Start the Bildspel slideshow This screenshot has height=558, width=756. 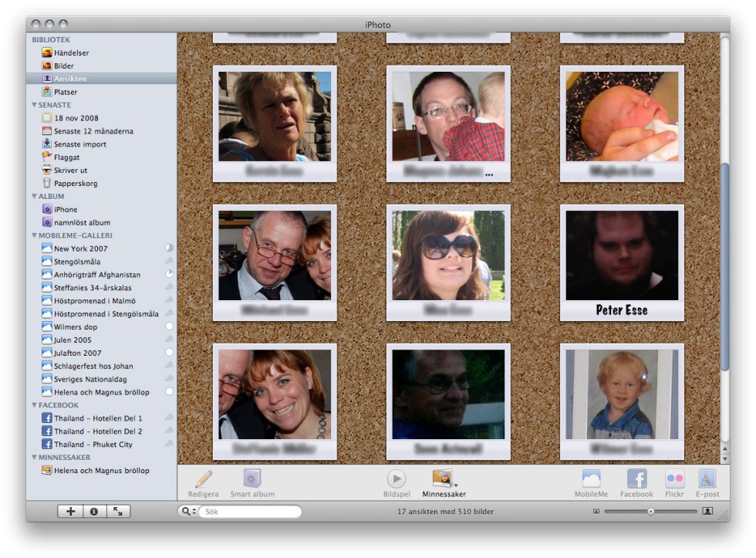pos(396,479)
